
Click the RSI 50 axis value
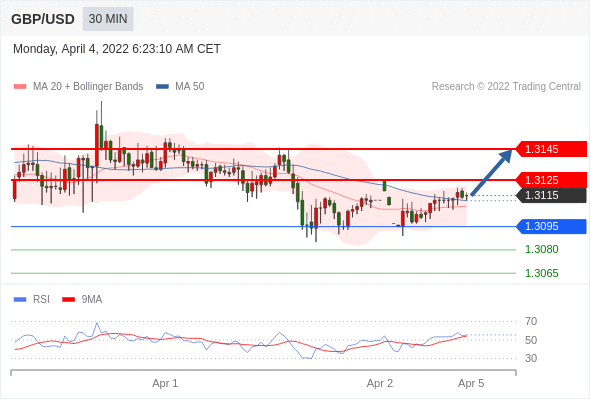531,340
